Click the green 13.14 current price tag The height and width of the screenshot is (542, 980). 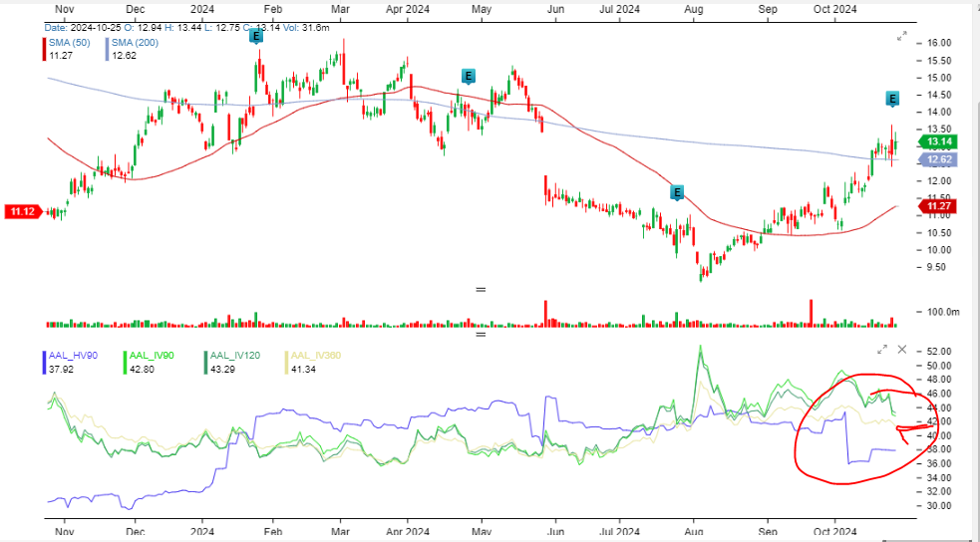click(x=936, y=141)
